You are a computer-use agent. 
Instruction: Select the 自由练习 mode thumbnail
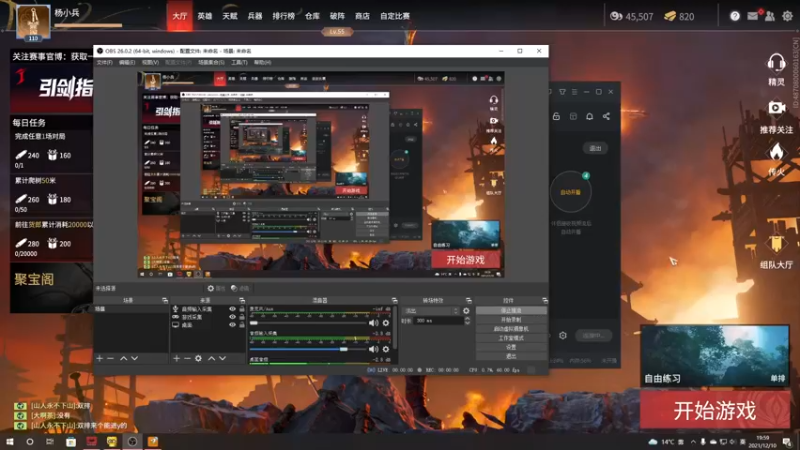pos(715,355)
